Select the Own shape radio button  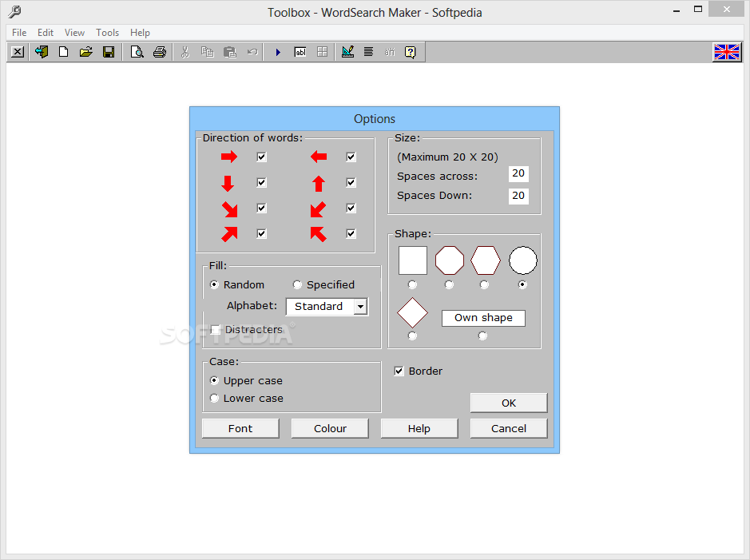coord(482,336)
